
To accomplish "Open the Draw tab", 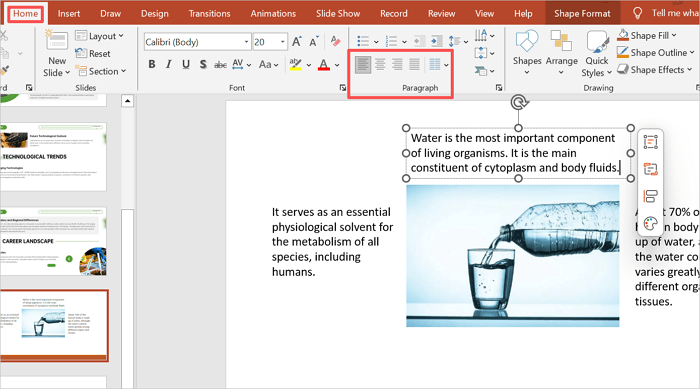I will (110, 14).
